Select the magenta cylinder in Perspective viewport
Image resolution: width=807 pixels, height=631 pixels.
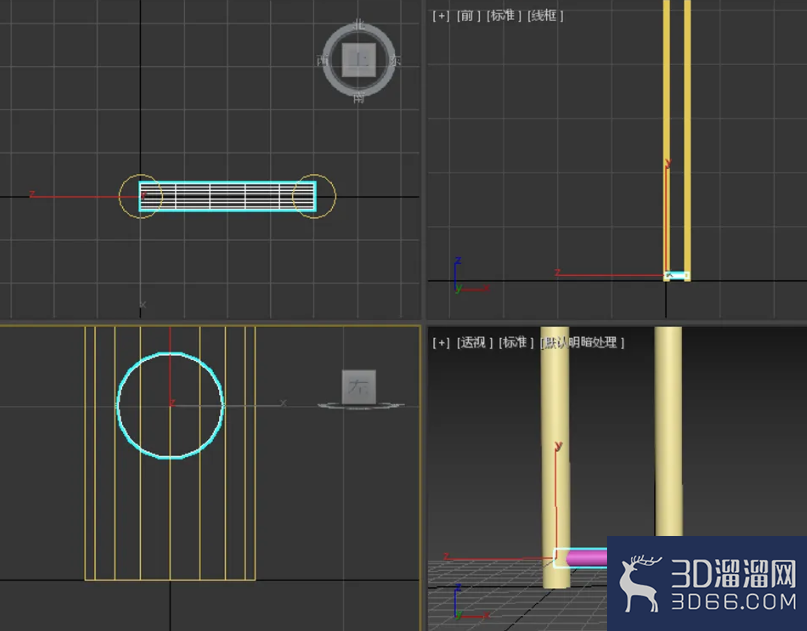coord(587,558)
